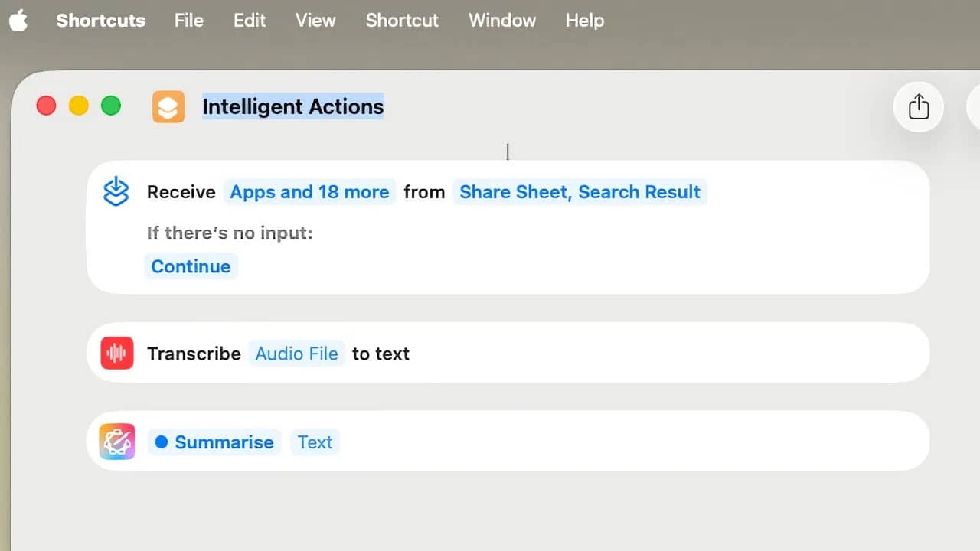Change the 'Continue' no-input option
The width and height of the screenshot is (980, 551).
tap(191, 266)
